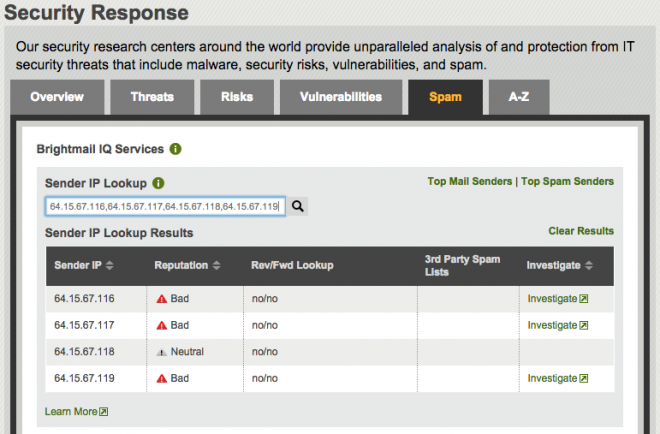Click Bad reputation for 64.15.67.116
Image resolution: width=660 pixels, height=434 pixels.
pyautogui.click(x=180, y=299)
